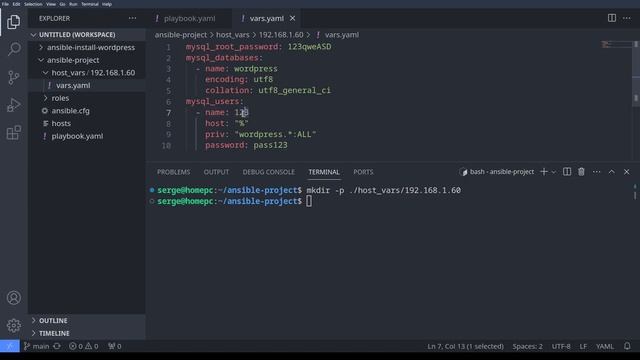Switch to the PROBLEMS panel tab
640x360 pixels.
pos(173,172)
